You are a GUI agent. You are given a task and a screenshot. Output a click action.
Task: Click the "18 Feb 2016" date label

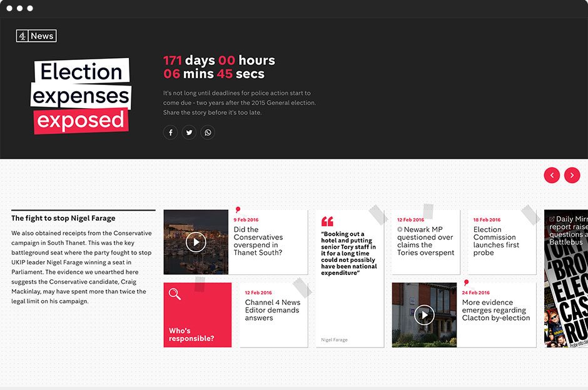point(487,220)
